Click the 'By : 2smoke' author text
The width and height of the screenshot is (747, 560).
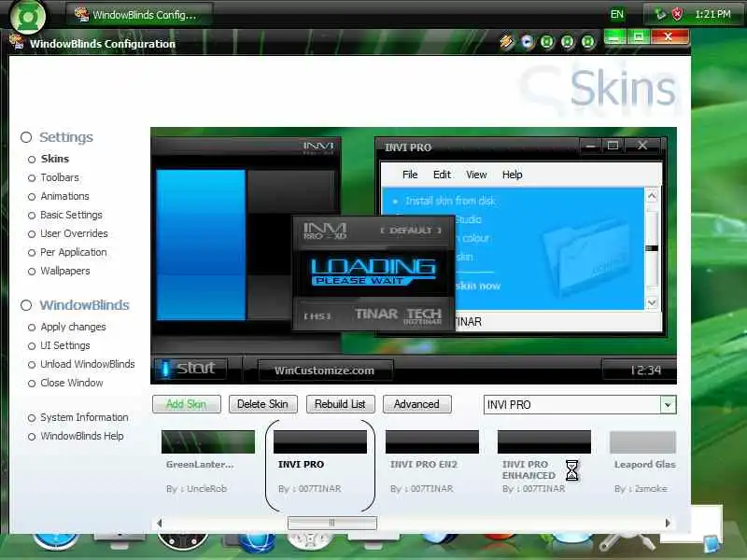point(641,488)
